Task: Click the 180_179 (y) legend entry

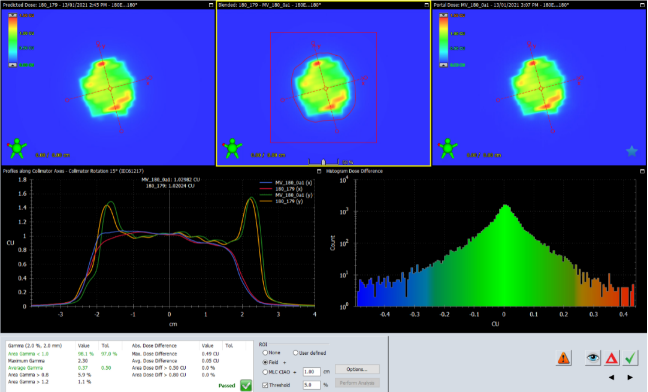Action: click(x=282, y=201)
